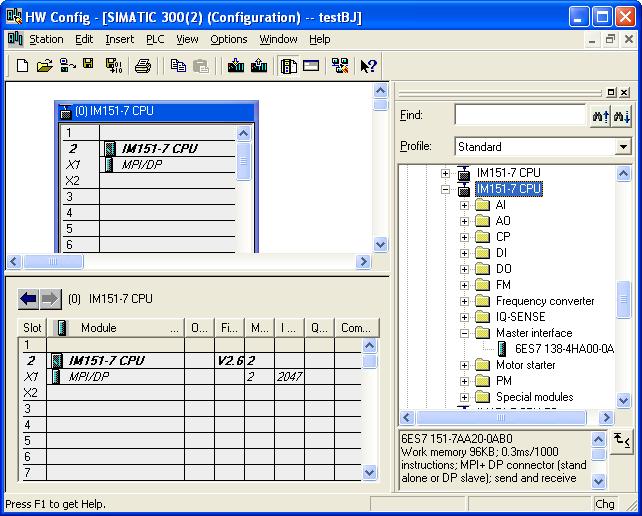The image size is (642, 516).
Task: Click inside the Find text field
Action: (x=520, y=115)
